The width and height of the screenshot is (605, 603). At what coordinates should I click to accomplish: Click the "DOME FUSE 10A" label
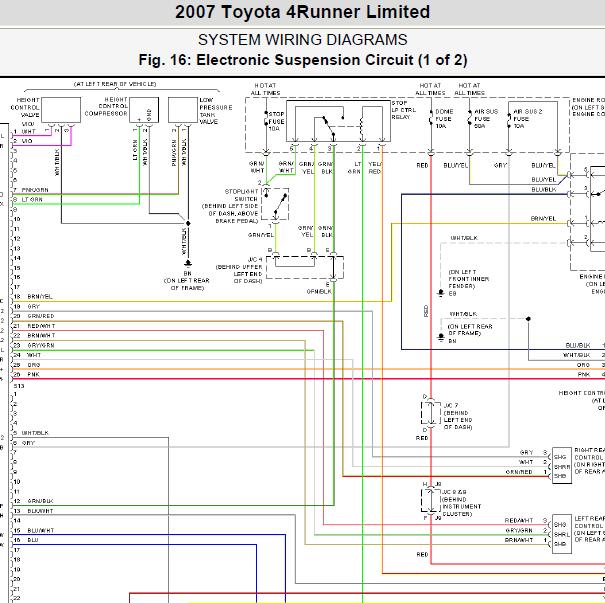point(444,118)
